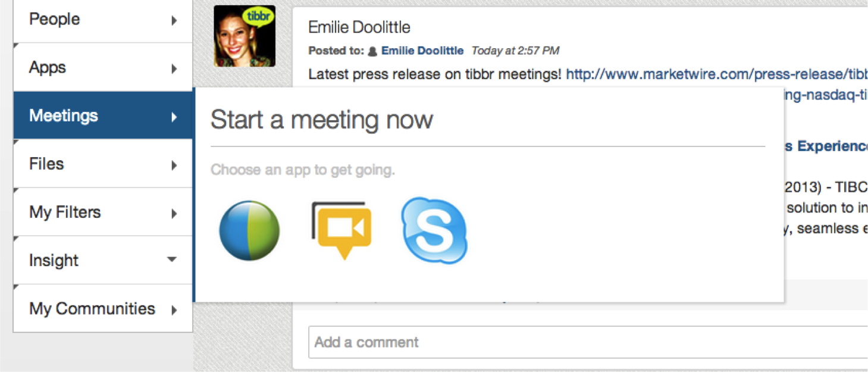The image size is (868, 372).
Task: Launch Google Hangouts video meeting icon
Action: point(341,230)
